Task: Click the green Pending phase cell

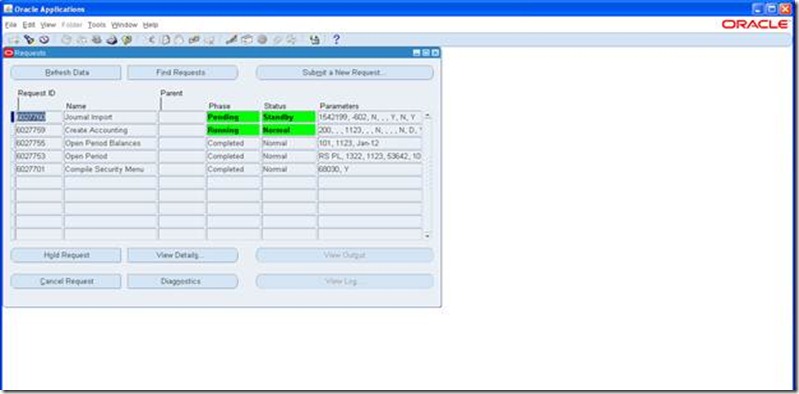Action: [x=233, y=117]
